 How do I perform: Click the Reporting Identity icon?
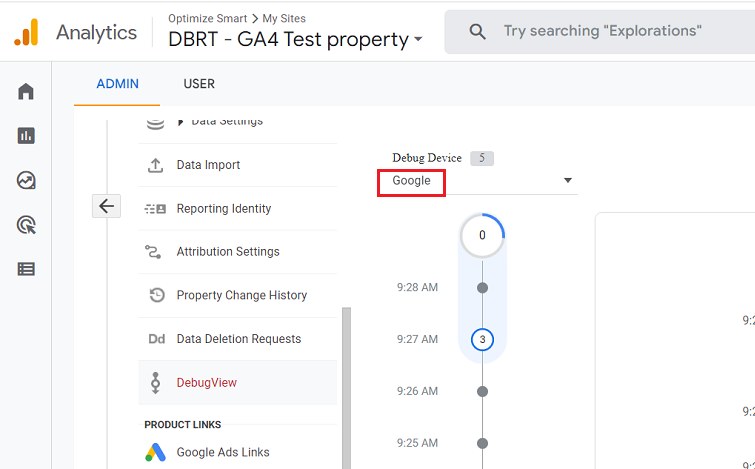[x=155, y=209]
